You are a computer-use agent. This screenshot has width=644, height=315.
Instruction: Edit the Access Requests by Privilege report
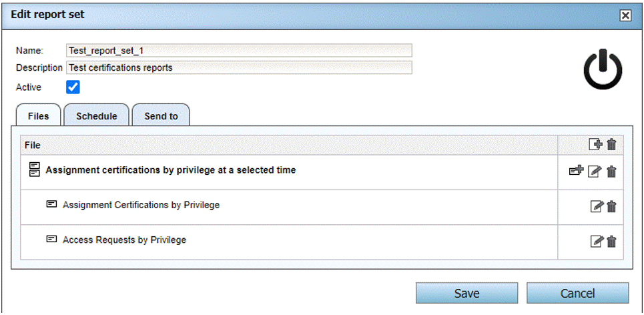[597, 242]
